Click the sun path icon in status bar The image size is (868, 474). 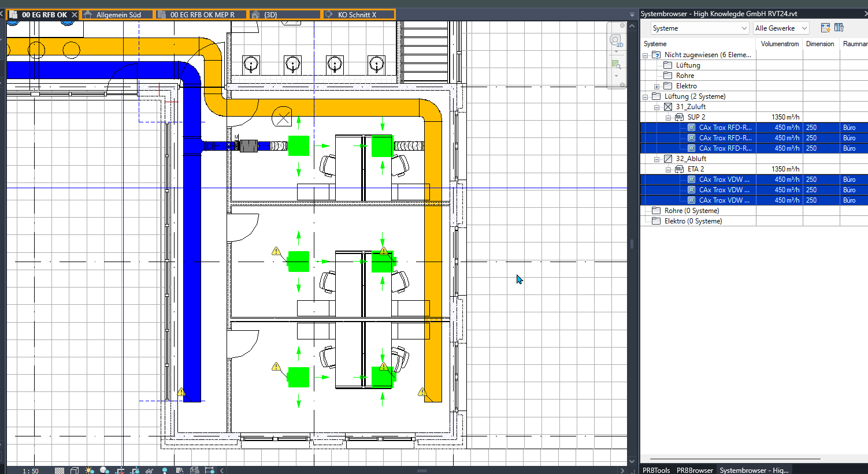90,471
